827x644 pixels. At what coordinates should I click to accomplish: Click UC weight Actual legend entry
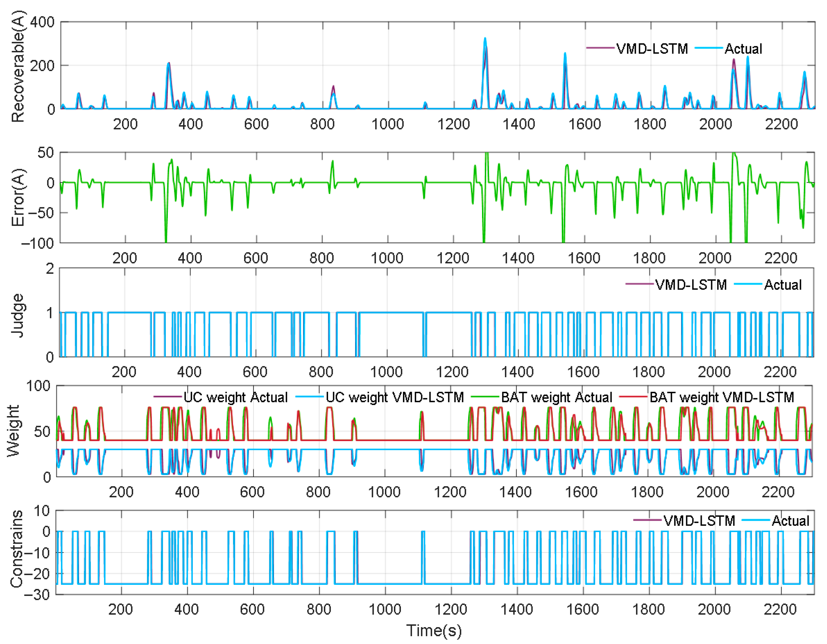(236, 397)
